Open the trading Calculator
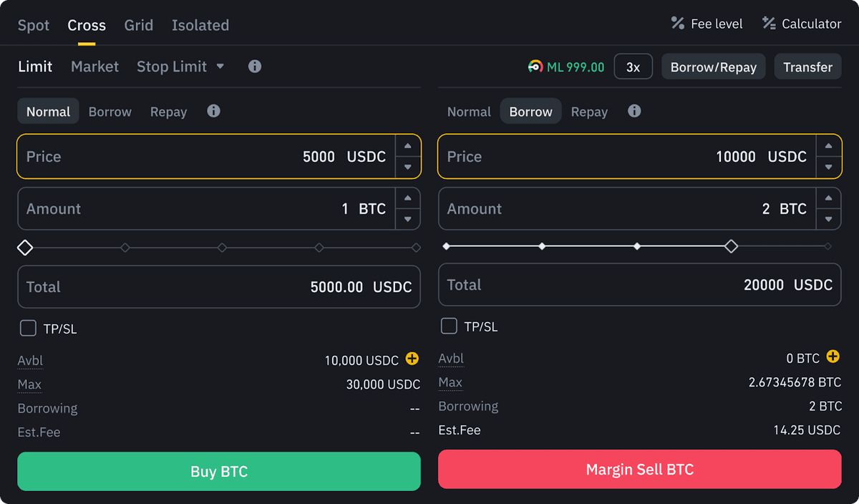This screenshot has height=504, width=859. (x=801, y=23)
